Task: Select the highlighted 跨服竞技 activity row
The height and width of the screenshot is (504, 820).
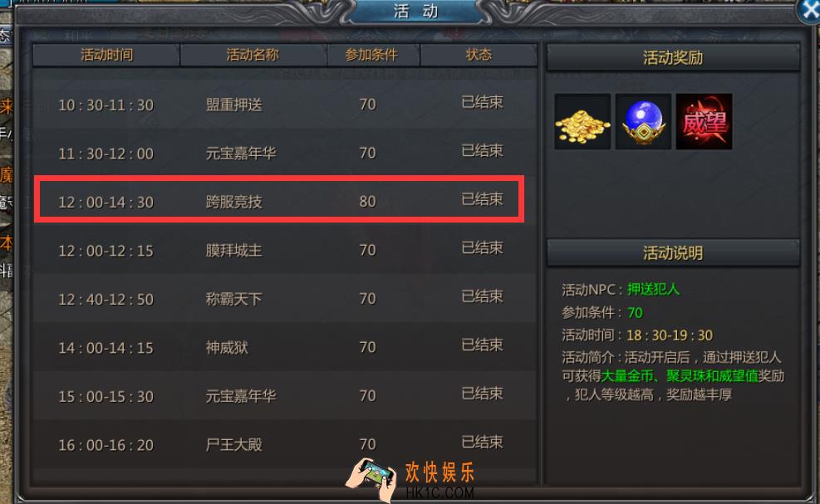Action: (x=279, y=200)
